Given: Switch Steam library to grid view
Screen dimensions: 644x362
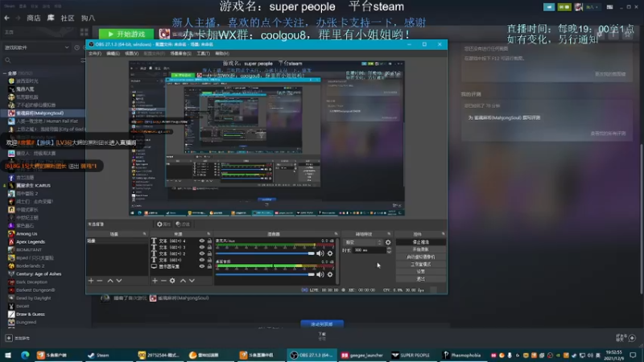Looking at the screenshot, I should 85,32.
